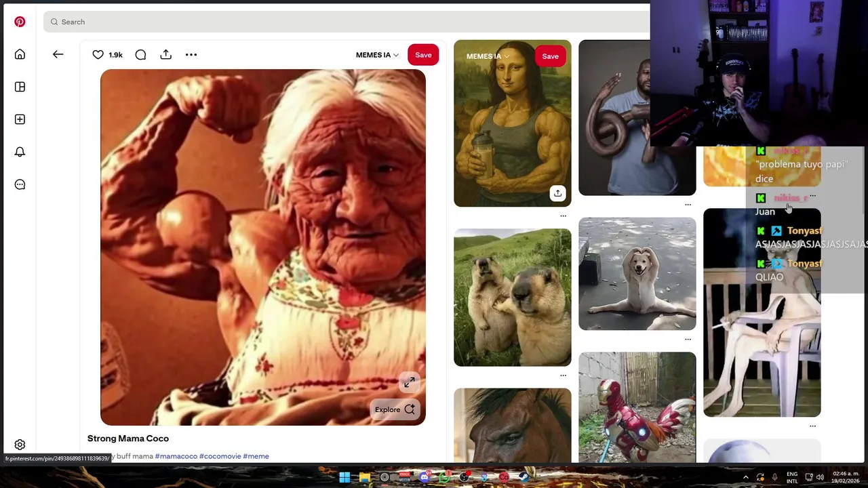
Task: Open MEMES IA dropdown on Mona Lisa pin
Action: (x=488, y=56)
